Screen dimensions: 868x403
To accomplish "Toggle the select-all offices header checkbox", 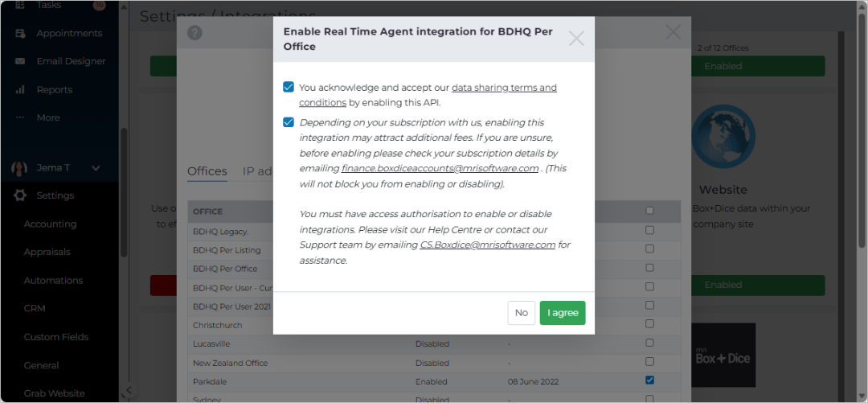I will [x=649, y=211].
